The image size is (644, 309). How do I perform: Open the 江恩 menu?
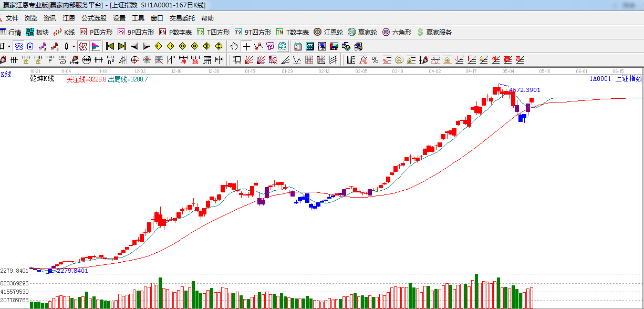(x=69, y=18)
